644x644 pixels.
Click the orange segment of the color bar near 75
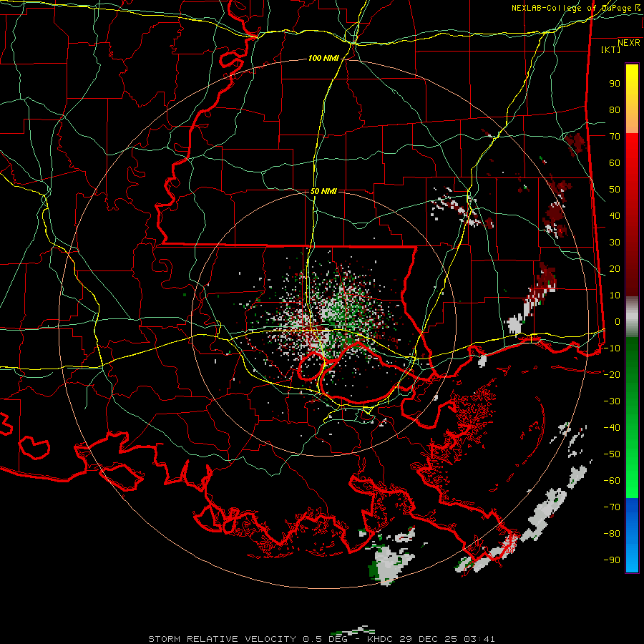coord(632,122)
